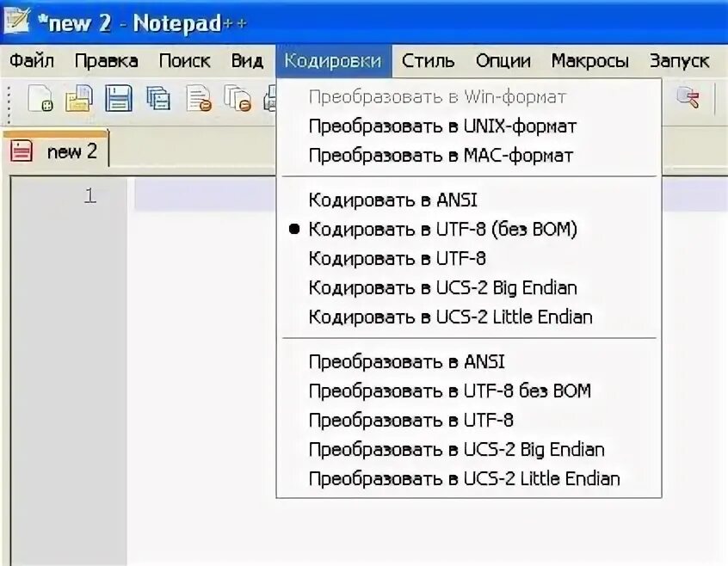Image resolution: width=728 pixels, height=566 pixels.
Task: Open the Запуск menu
Action: click(x=679, y=61)
